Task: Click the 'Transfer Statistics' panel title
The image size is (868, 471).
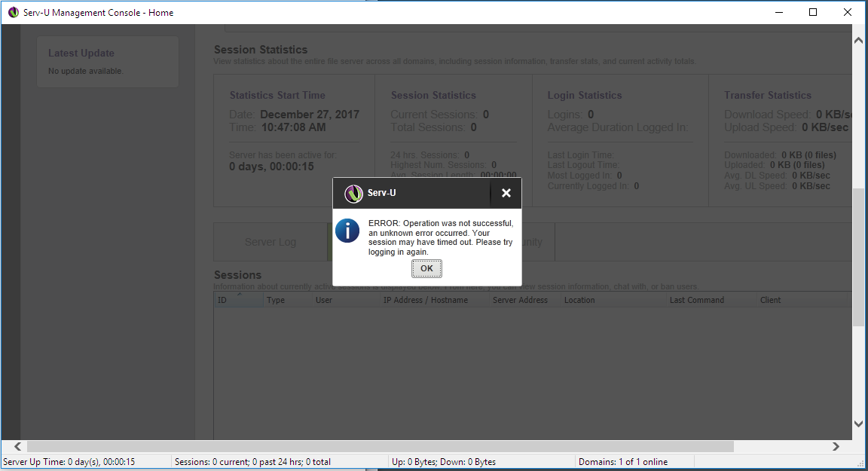Action: tap(767, 95)
